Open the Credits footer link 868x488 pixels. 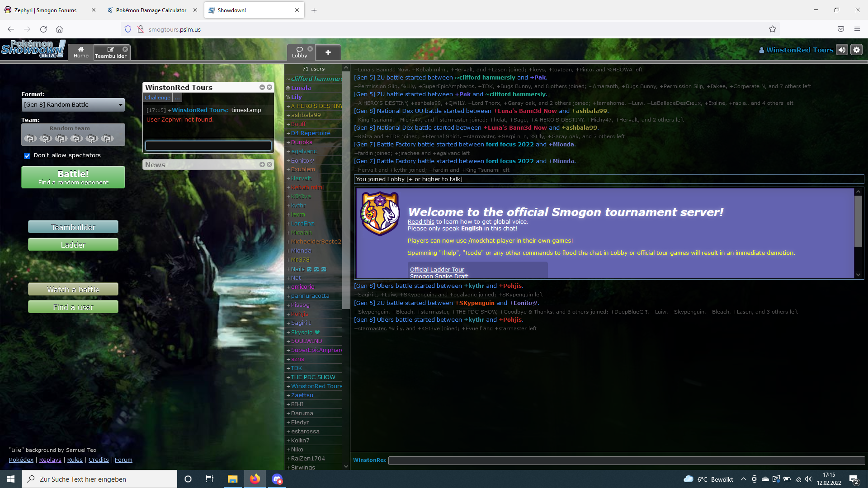tap(99, 460)
